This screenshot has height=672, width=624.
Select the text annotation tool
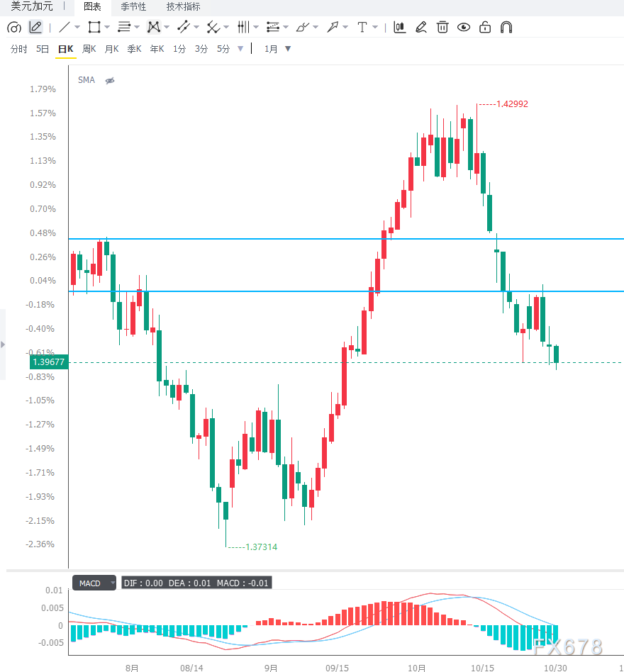point(362,28)
